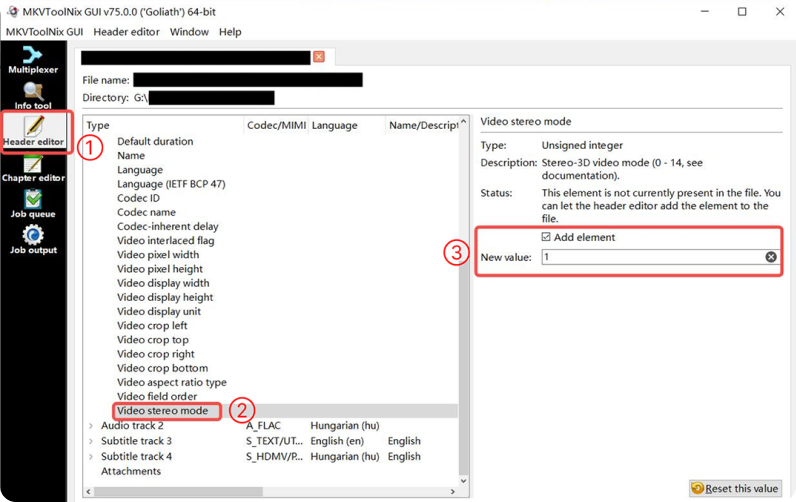This screenshot has height=502, width=796.
Task: Clear the New value field
Action: click(771, 257)
